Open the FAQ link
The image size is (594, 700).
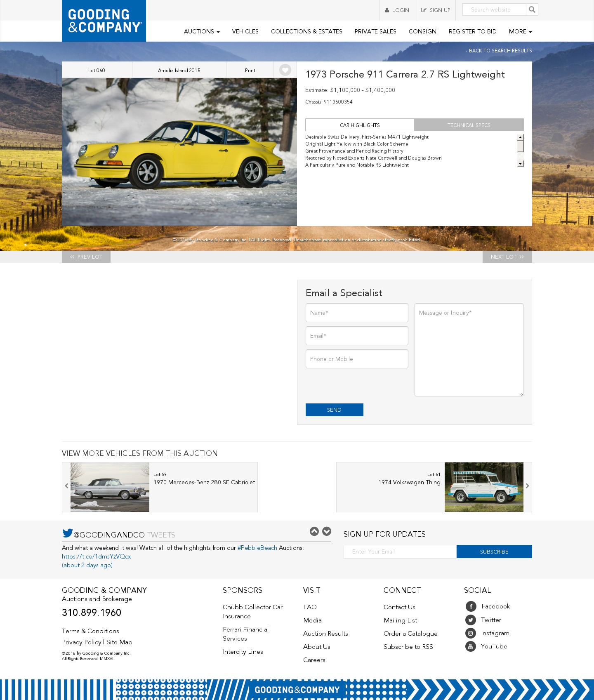pyautogui.click(x=310, y=607)
